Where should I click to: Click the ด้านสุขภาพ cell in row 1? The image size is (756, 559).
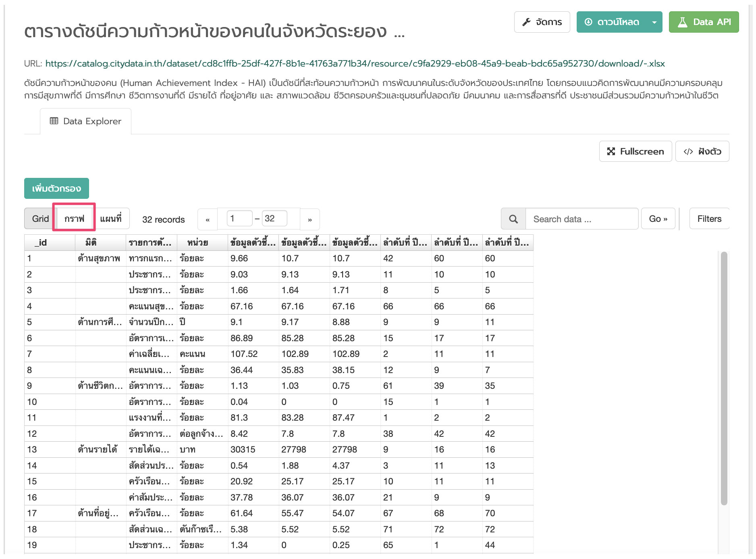(x=100, y=259)
